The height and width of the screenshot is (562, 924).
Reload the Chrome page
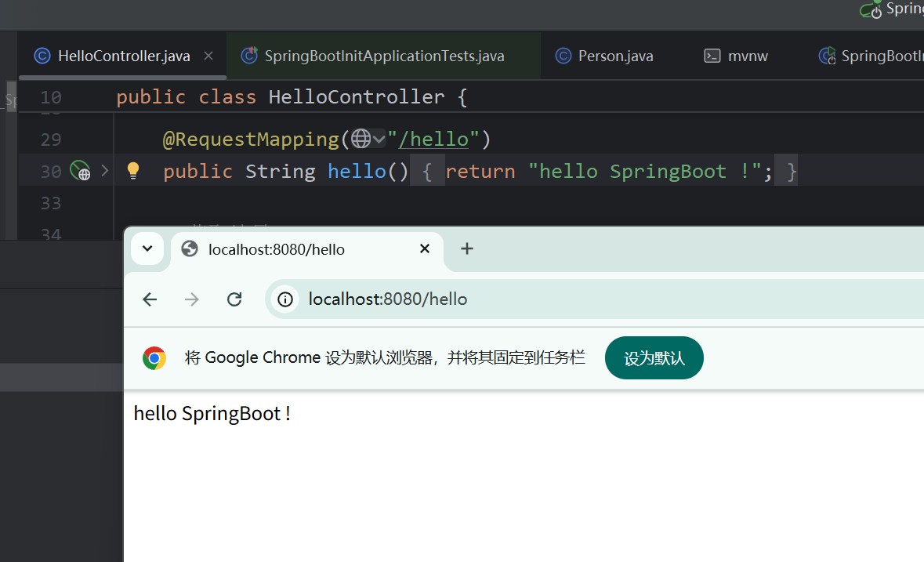pos(234,299)
